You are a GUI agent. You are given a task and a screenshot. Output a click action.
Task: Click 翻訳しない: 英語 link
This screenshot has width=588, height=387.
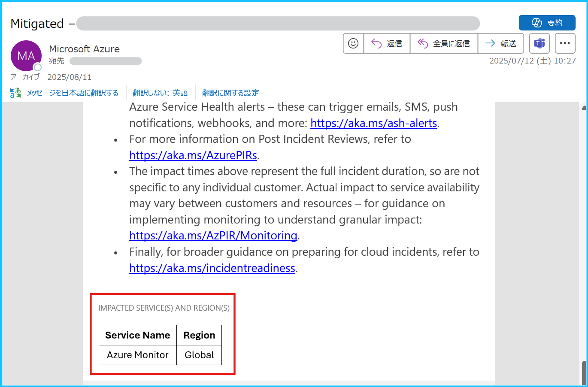pyautogui.click(x=160, y=93)
